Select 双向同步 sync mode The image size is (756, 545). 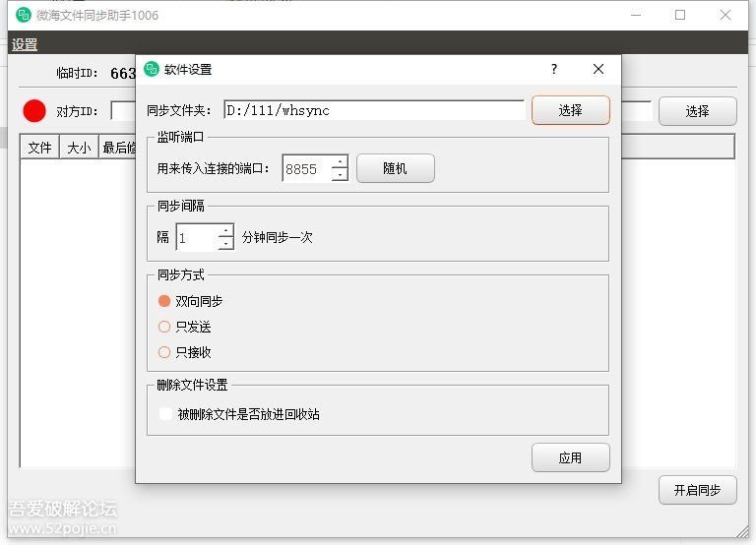pos(164,301)
